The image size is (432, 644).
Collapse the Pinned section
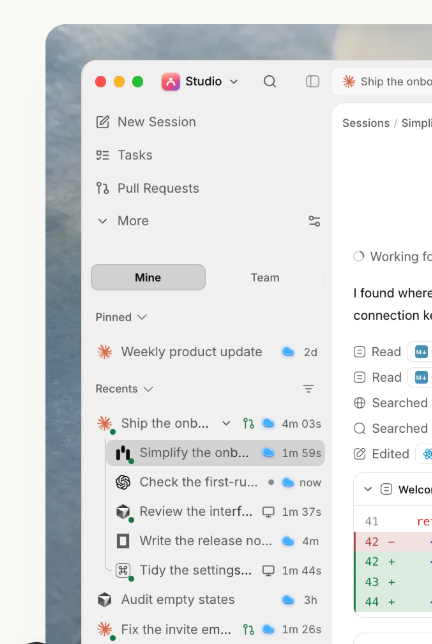click(x=121, y=317)
